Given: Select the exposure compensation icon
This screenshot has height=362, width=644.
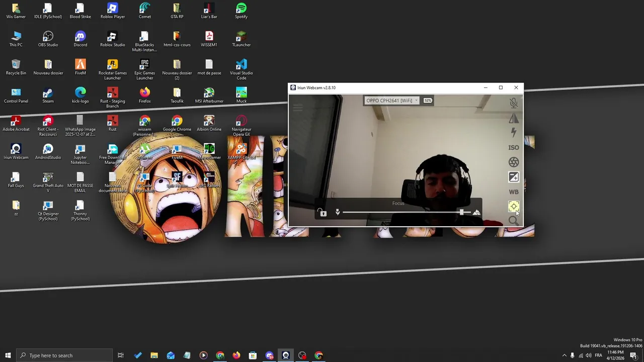Looking at the screenshot, I should (513, 177).
